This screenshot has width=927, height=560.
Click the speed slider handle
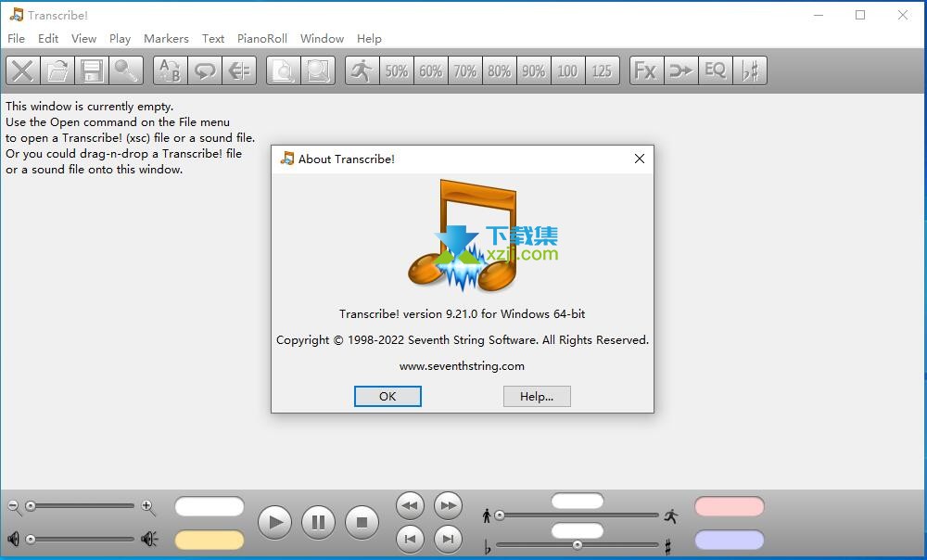coord(500,515)
